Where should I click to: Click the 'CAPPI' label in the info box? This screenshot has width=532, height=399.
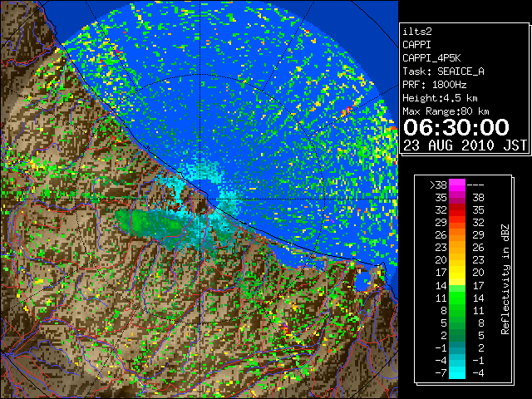tap(416, 45)
